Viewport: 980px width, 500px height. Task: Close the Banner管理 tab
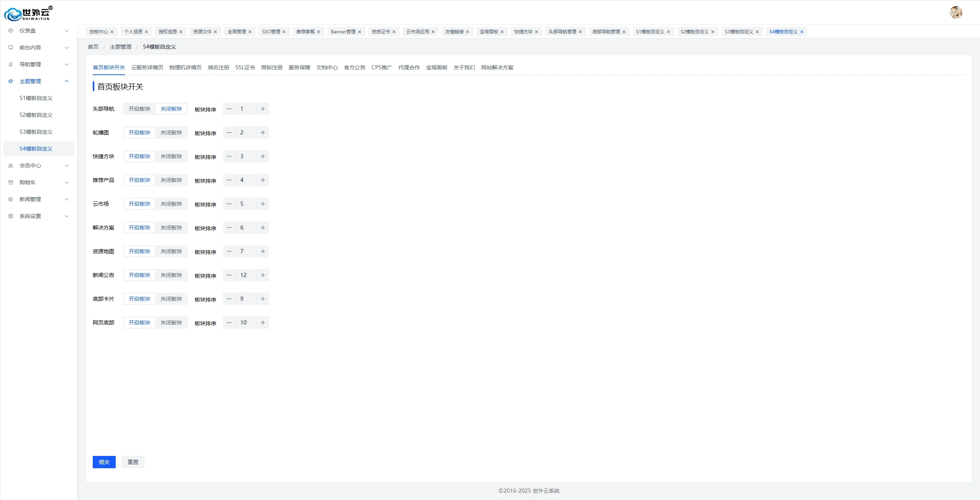click(x=359, y=32)
